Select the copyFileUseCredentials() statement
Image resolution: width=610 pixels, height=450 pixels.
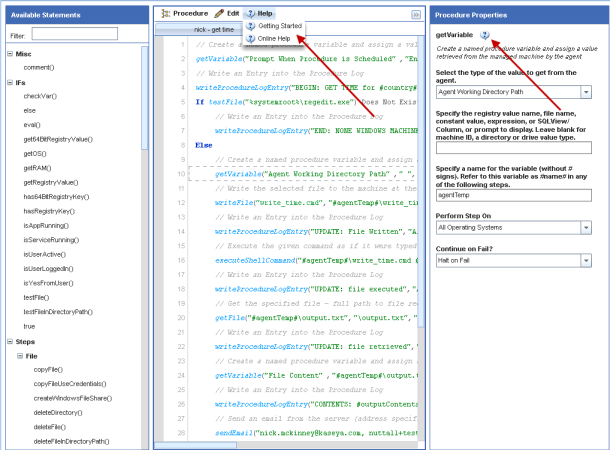click(70, 384)
